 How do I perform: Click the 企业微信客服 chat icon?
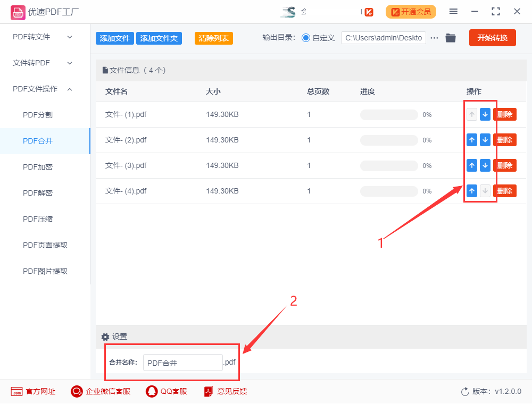click(x=77, y=391)
